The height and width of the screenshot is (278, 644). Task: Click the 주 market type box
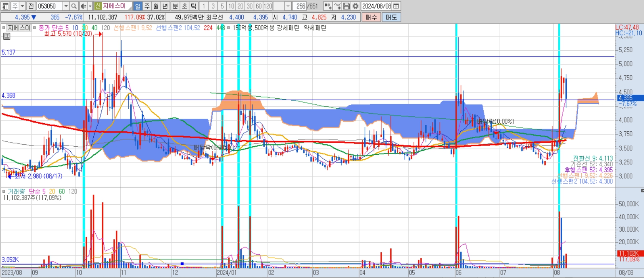(15, 6)
